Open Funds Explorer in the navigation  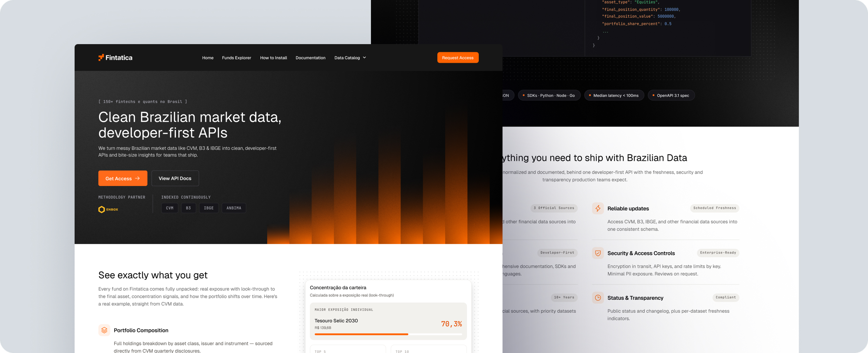point(237,58)
